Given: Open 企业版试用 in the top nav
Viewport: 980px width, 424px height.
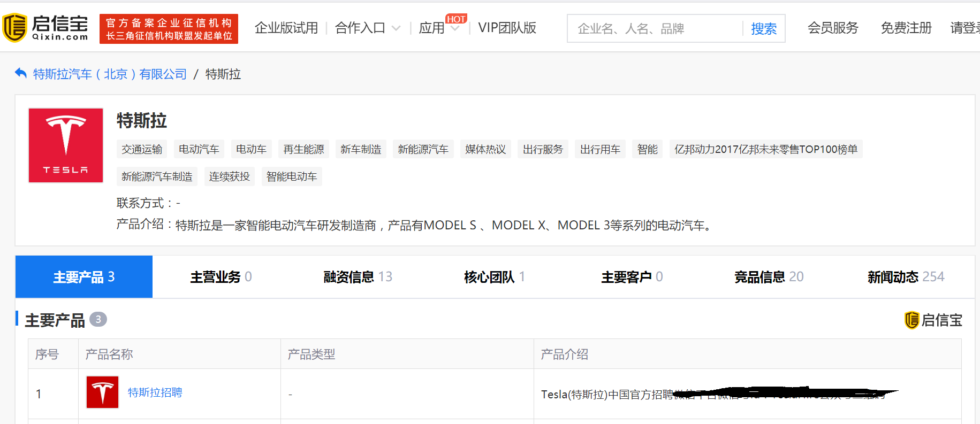Looking at the screenshot, I should coord(286,28).
